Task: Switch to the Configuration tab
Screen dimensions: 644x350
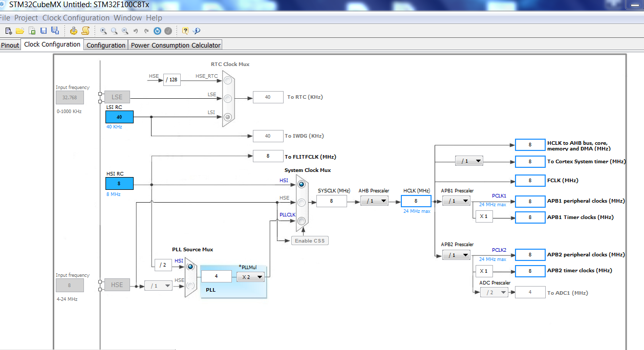Action: click(x=106, y=45)
